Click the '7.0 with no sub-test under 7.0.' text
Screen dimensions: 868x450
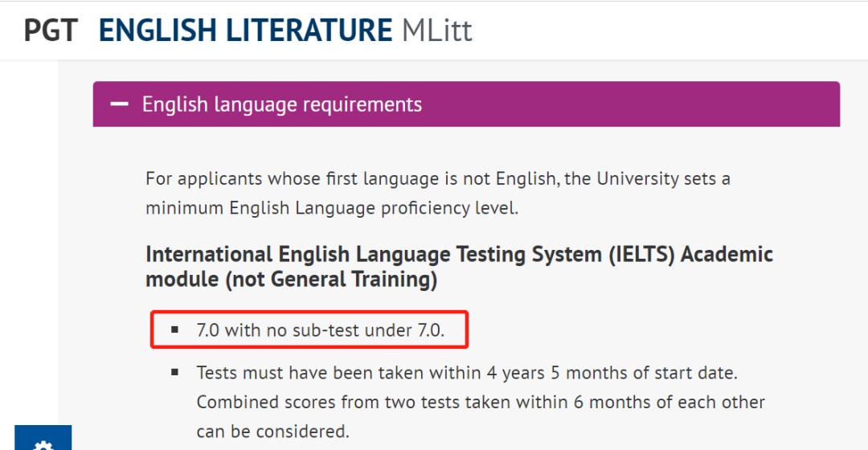(x=320, y=330)
